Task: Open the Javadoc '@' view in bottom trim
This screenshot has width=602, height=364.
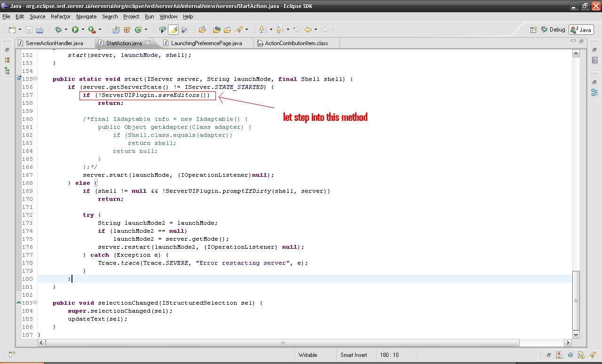Action: (570, 355)
